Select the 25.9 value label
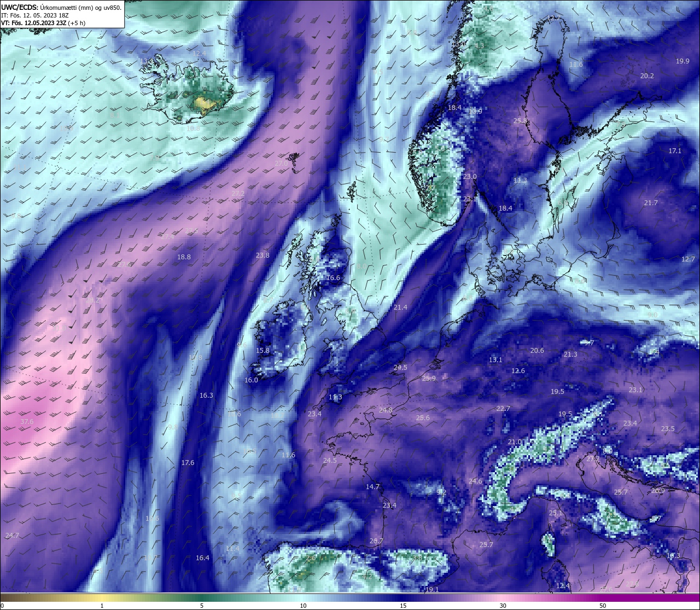The height and width of the screenshot is (610, 700). tap(429, 378)
